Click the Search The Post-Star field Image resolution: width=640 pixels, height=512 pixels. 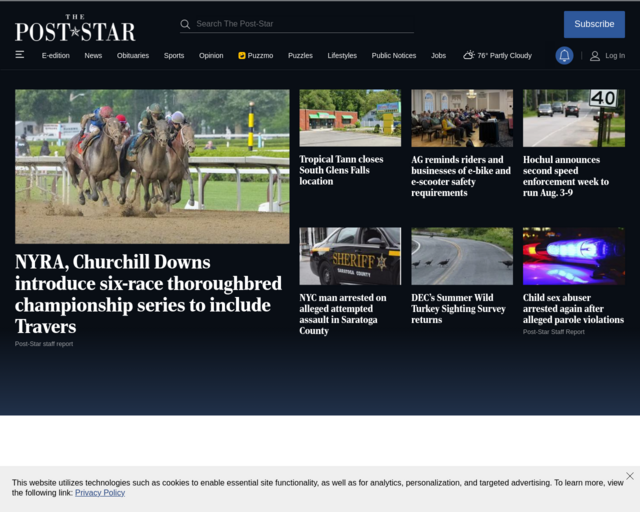click(x=297, y=24)
